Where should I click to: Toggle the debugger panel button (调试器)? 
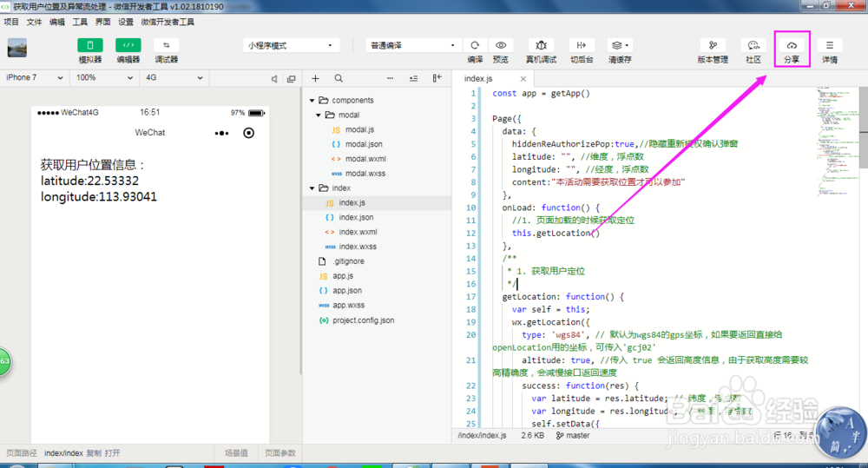click(166, 45)
